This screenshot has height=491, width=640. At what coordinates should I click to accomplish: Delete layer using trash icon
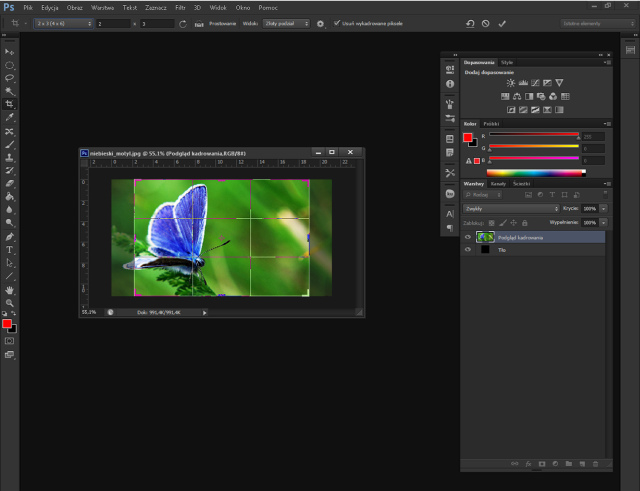tap(595, 464)
